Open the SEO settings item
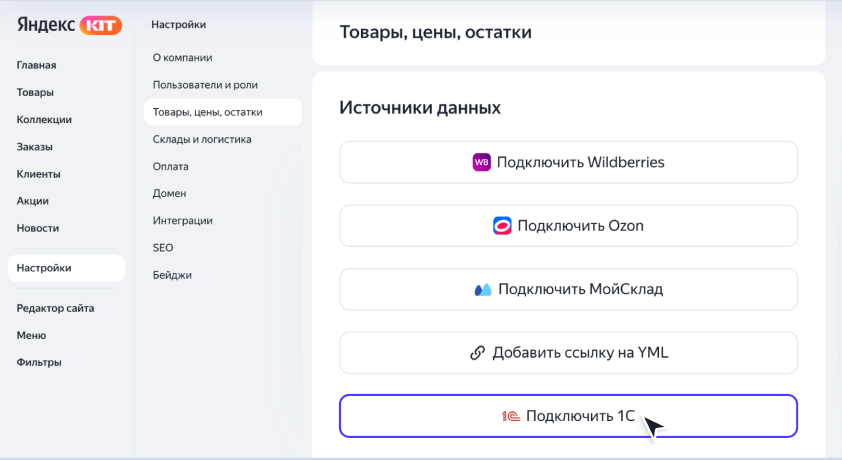 tap(163, 247)
